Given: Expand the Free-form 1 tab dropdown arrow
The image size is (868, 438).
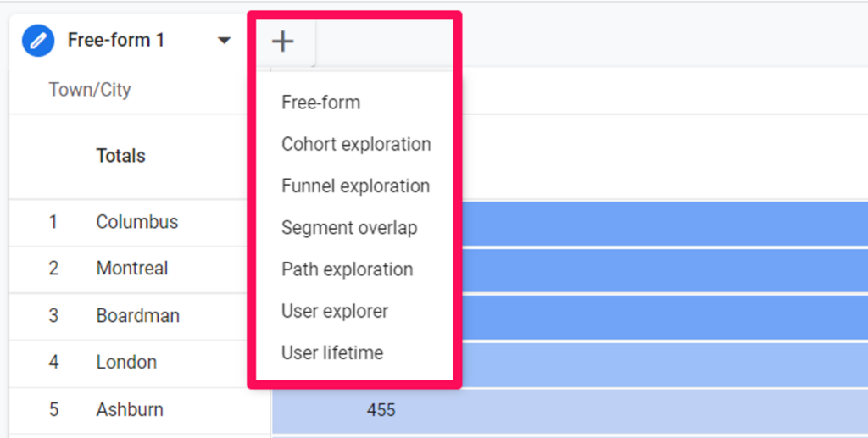Looking at the screenshot, I should point(224,41).
